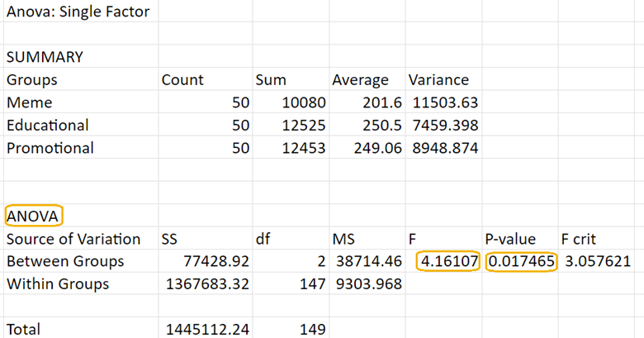Image resolution: width=644 pixels, height=338 pixels.
Task: Click the Educational group label cell
Action: pos(47,126)
